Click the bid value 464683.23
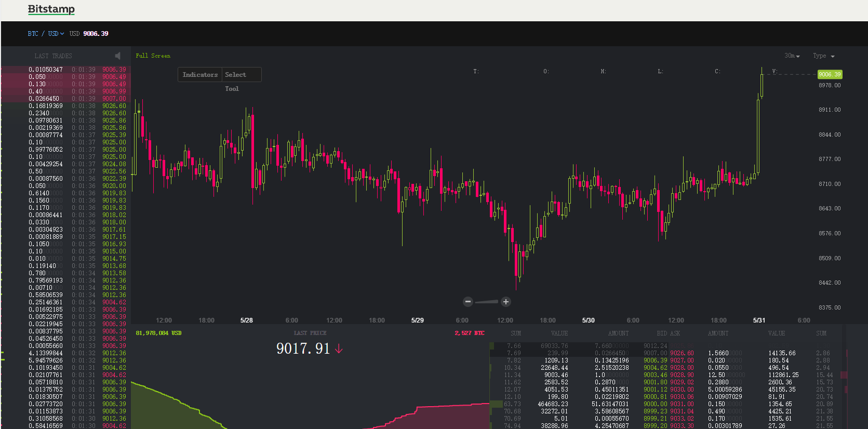 [553, 404]
